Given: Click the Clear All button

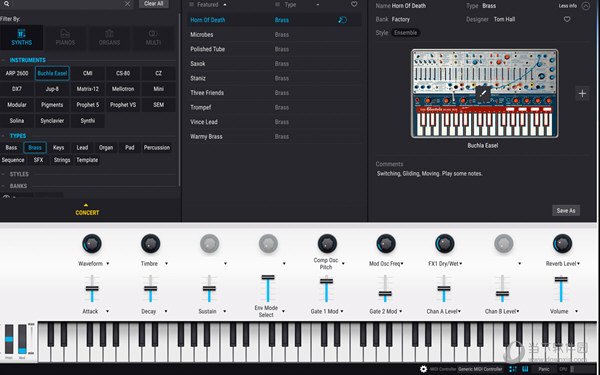Looking at the screenshot, I should point(153,3).
